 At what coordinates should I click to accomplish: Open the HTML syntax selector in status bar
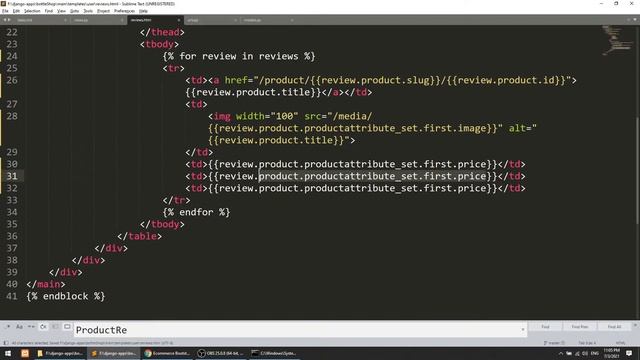620,343
